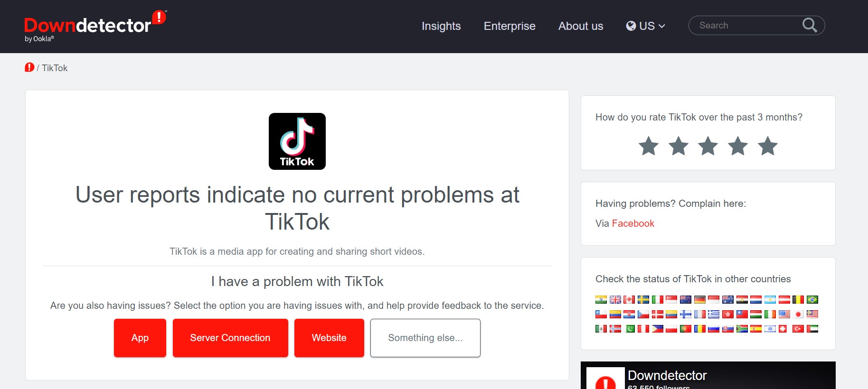Pick the Turkey flag
This screenshot has width=868, height=389.
[x=798, y=329]
